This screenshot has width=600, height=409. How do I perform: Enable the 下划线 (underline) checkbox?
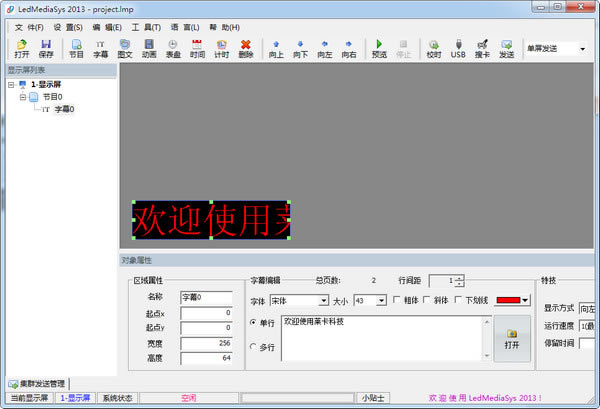[458, 300]
